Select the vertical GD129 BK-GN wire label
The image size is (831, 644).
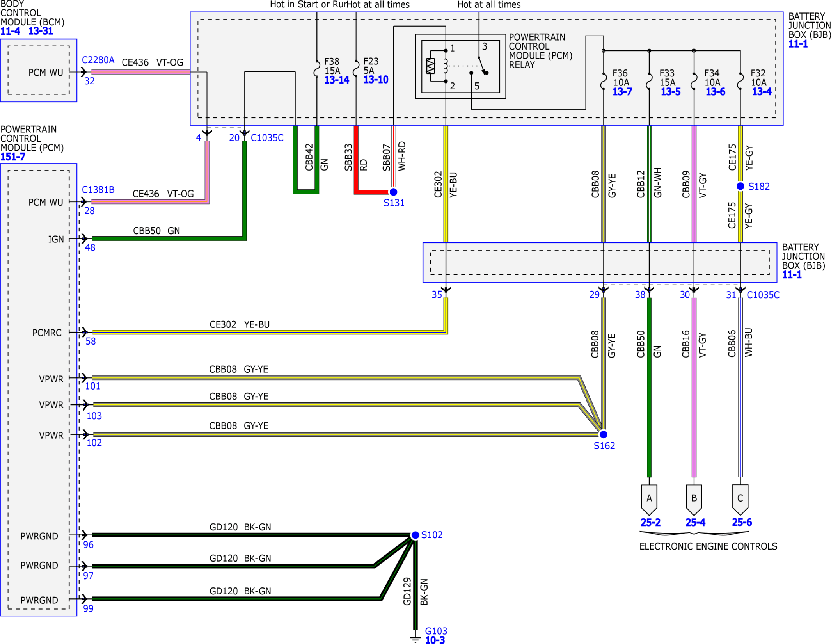coord(415,592)
